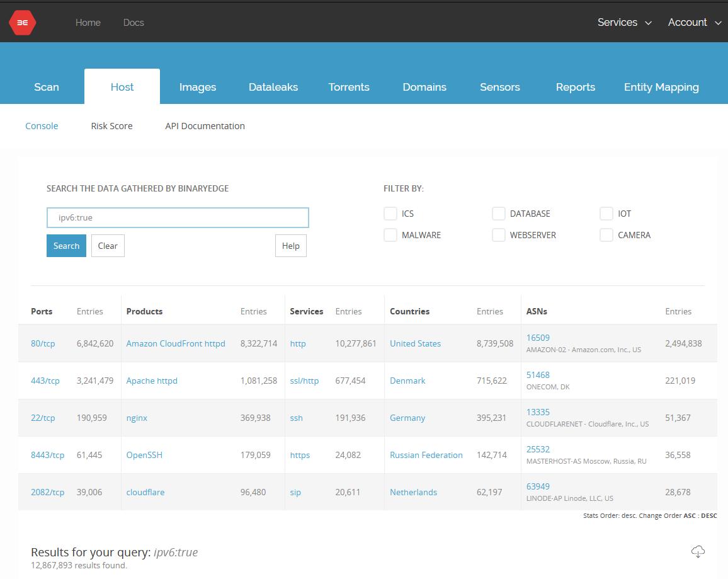Filter by port 22/tcp

tap(43, 418)
